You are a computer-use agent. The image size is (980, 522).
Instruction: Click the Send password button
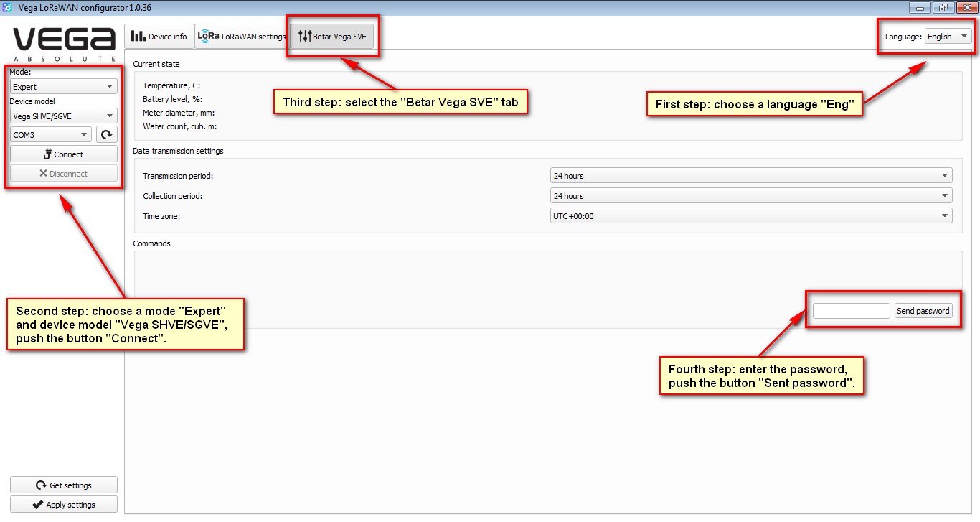(x=923, y=311)
